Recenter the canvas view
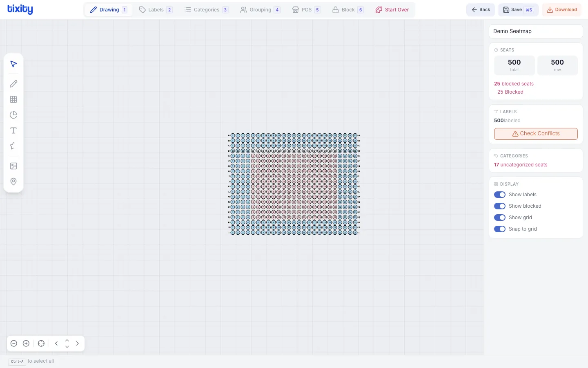This screenshot has height=368, width=588. coord(41,343)
